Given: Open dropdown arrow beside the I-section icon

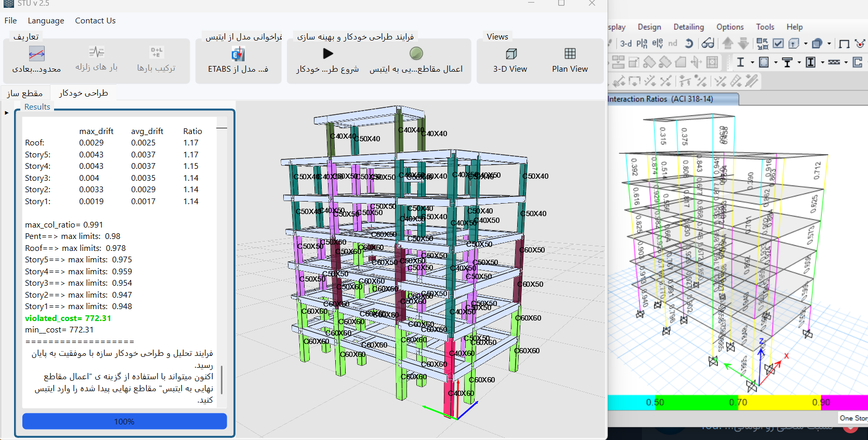Looking at the screenshot, I should (752, 62).
